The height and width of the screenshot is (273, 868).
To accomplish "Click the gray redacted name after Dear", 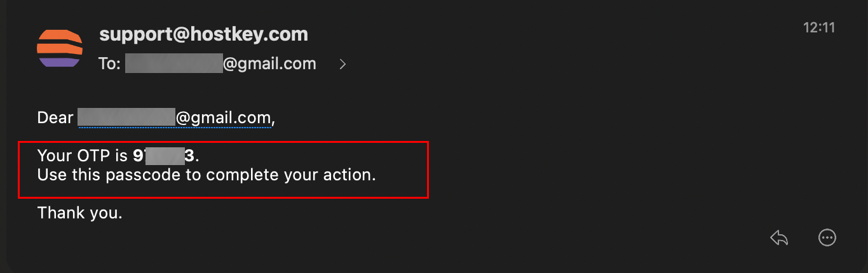I will coord(126,118).
